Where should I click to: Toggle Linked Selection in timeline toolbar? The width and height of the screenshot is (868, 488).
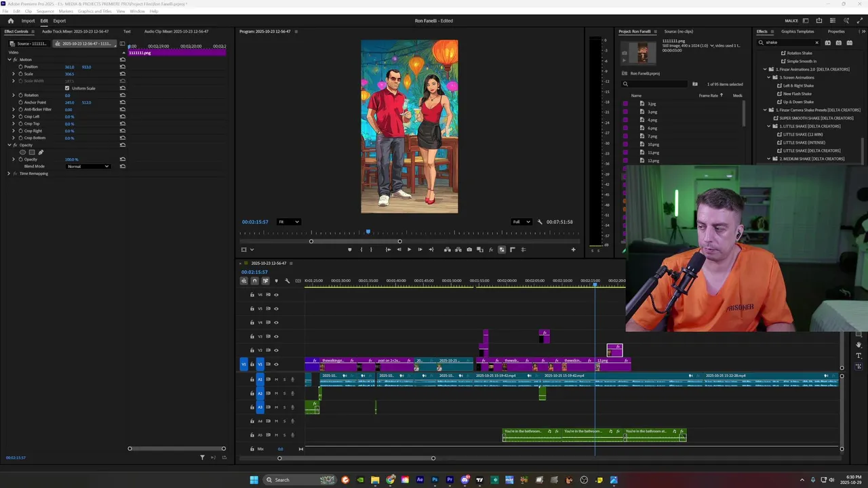point(265,281)
